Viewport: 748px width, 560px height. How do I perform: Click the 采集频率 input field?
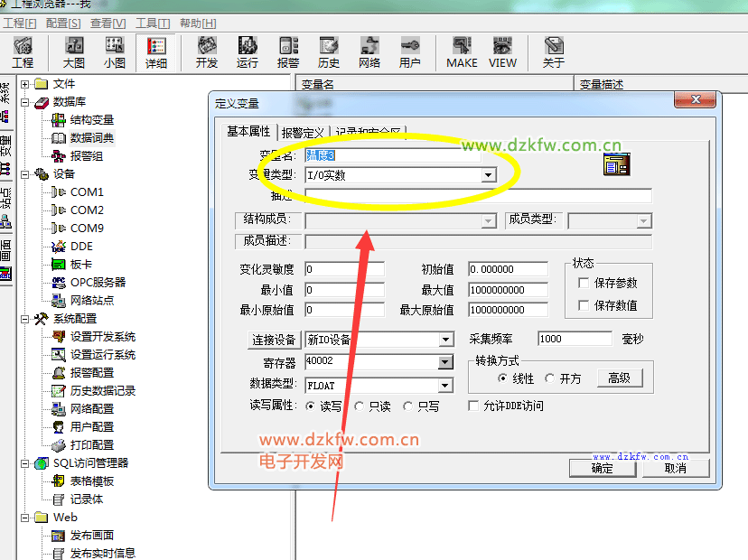click(574, 339)
